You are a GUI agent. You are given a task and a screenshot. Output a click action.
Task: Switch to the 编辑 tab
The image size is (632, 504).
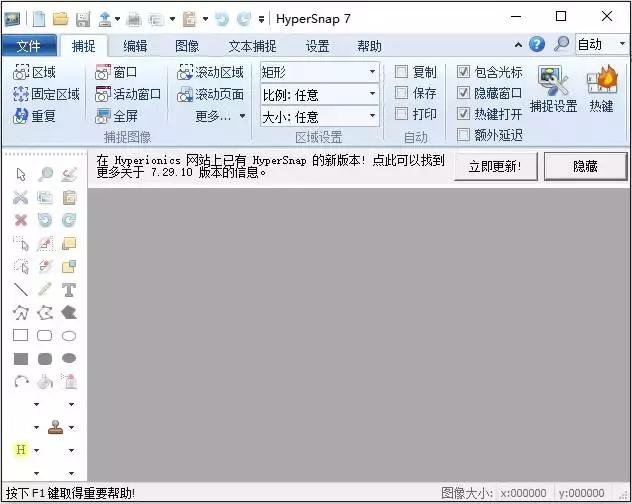pos(135,46)
